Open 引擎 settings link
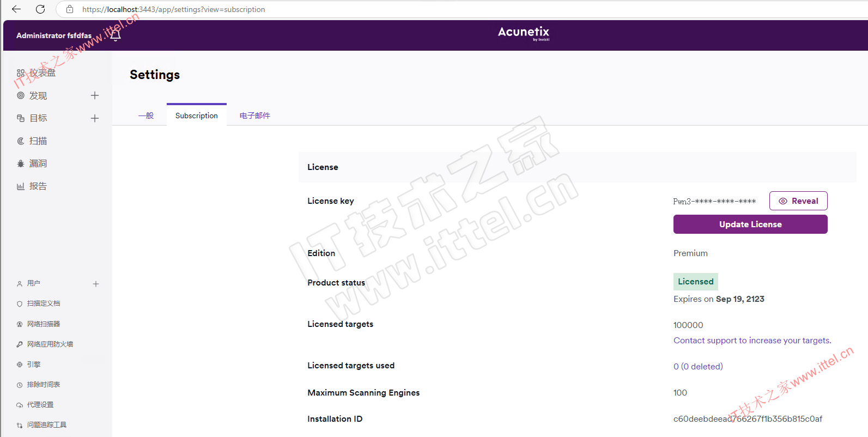868x437 pixels. point(34,365)
